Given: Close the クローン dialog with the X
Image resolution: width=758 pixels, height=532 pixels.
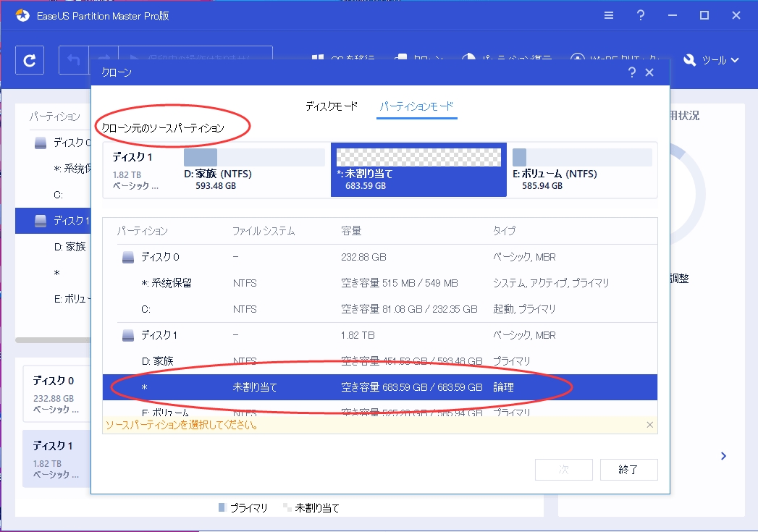Looking at the screenshot, I should (649, 72).
